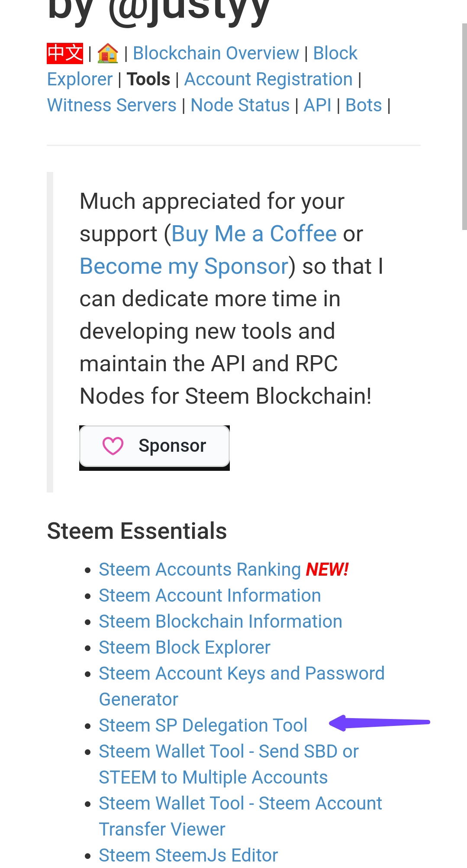The height and width of the screenshot is (868, 467).
Task: Launch the Steem SP Delegation Tool
Action: coord(203,725)
